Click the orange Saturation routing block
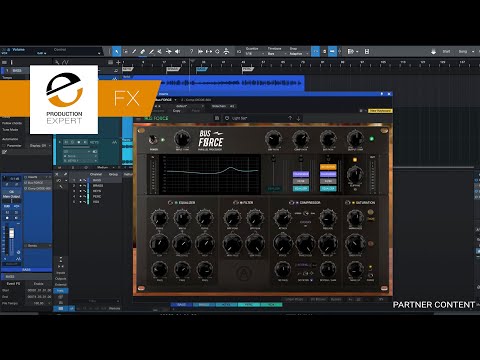 [x=328, y=167]
